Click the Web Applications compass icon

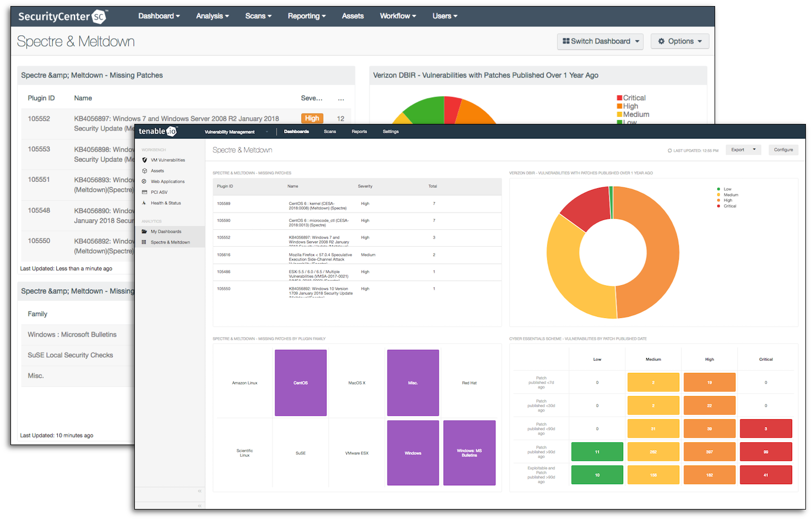pos(145,181)
